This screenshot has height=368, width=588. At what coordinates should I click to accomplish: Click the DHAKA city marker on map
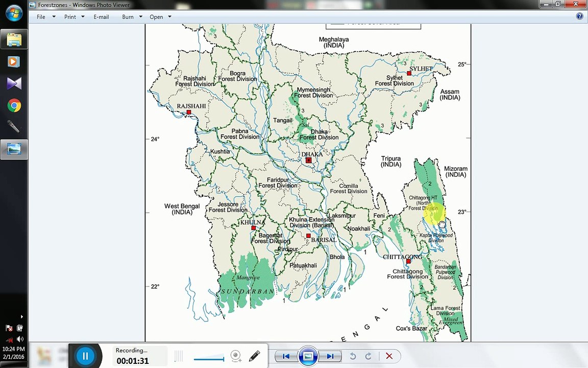coord(309,160)
